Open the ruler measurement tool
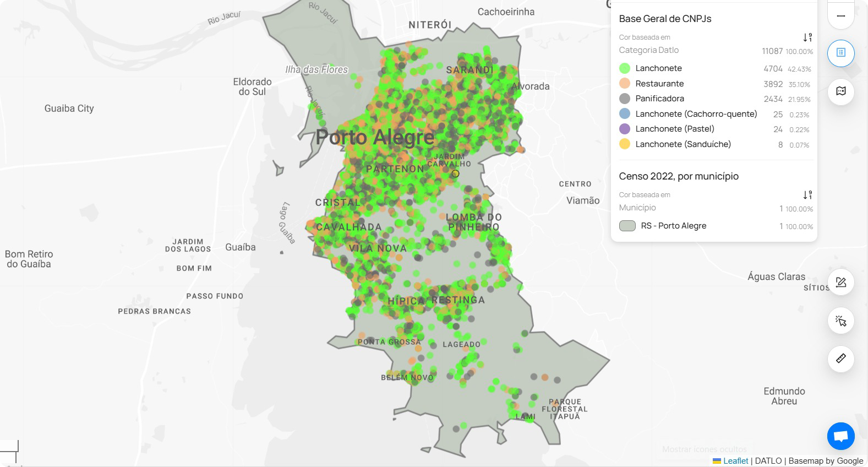868x467 pixels. pyautogui.click(x=840, y=359)
